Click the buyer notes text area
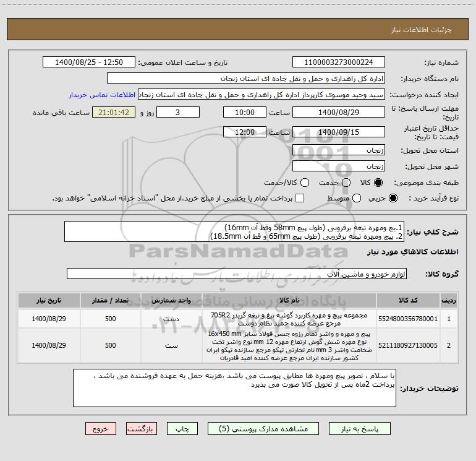 pyautogui.click(x=235, y=388)
